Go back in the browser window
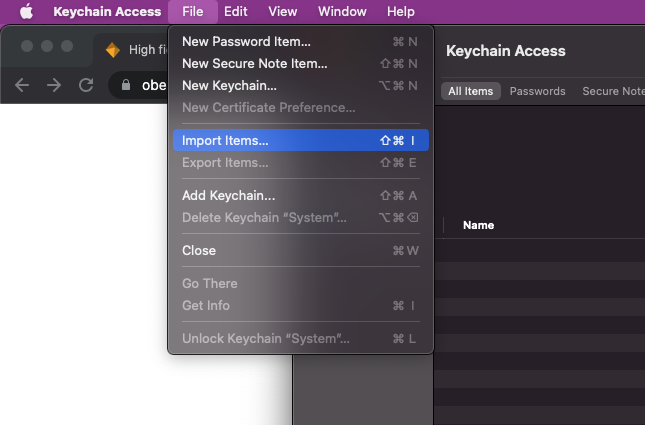This screenshot has width=645, height=425. click(x=22, y=85)
